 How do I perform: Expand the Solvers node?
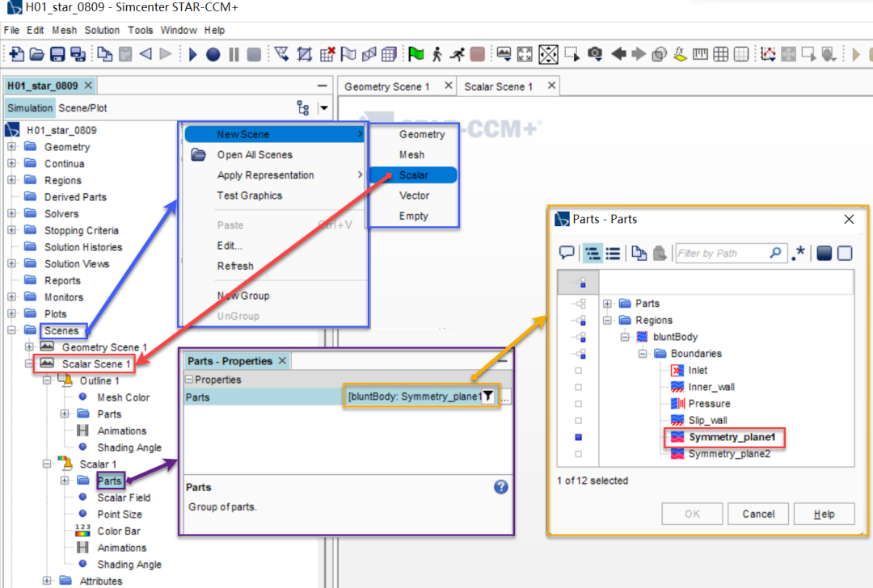click(x=11, y=213)
